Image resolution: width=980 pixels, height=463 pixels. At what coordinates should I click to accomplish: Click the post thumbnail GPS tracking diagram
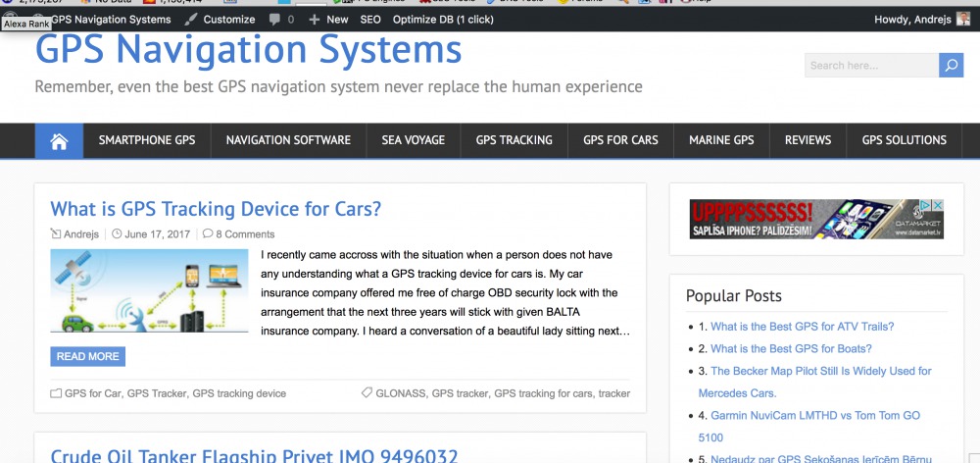click(149, 291)
